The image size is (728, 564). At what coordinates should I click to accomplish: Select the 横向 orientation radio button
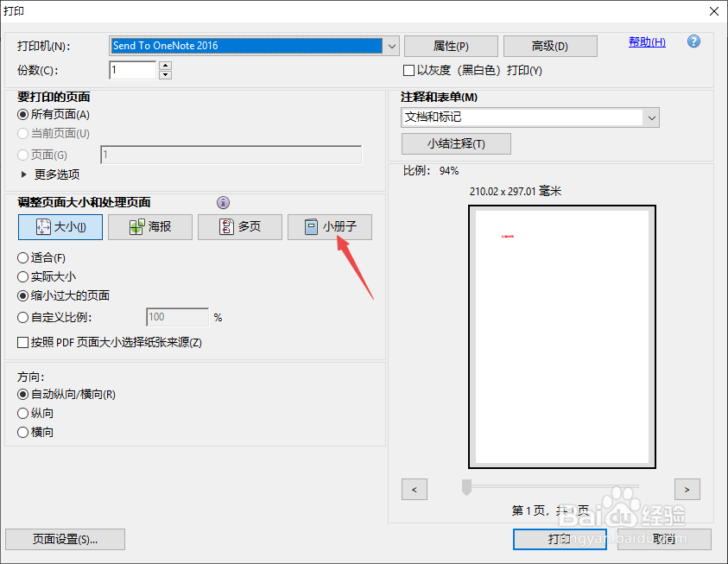coord(22,432)
